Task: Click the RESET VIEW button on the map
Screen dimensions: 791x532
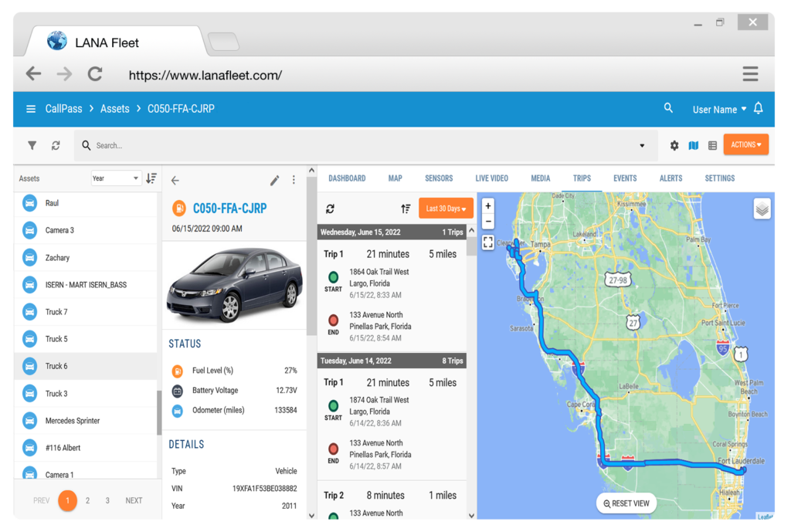Action: 626,503
